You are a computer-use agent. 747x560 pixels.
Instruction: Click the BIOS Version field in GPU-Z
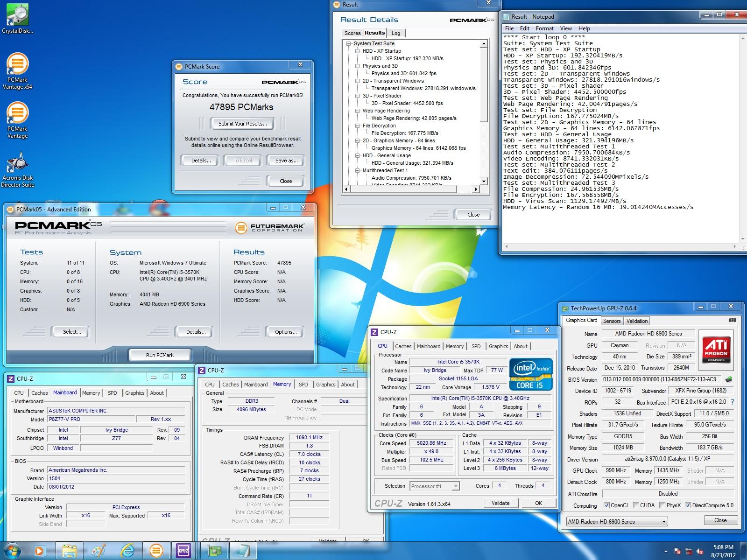click(662, 379)
